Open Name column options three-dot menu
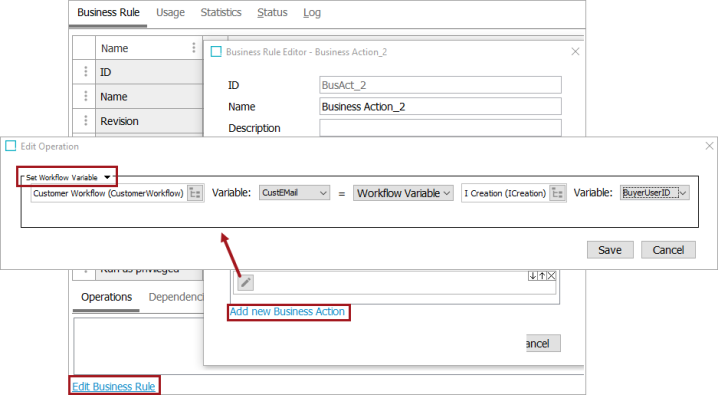Screen dimensions: 718x395 (x=194, y=48)
